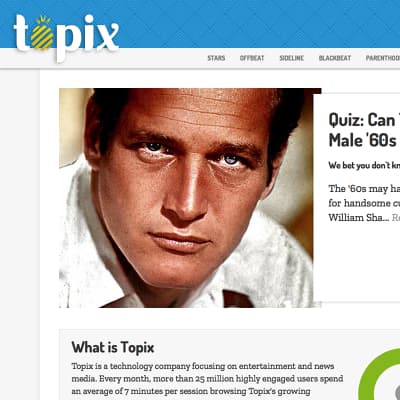Click the "Male '60s" headline line

(363, 140)
